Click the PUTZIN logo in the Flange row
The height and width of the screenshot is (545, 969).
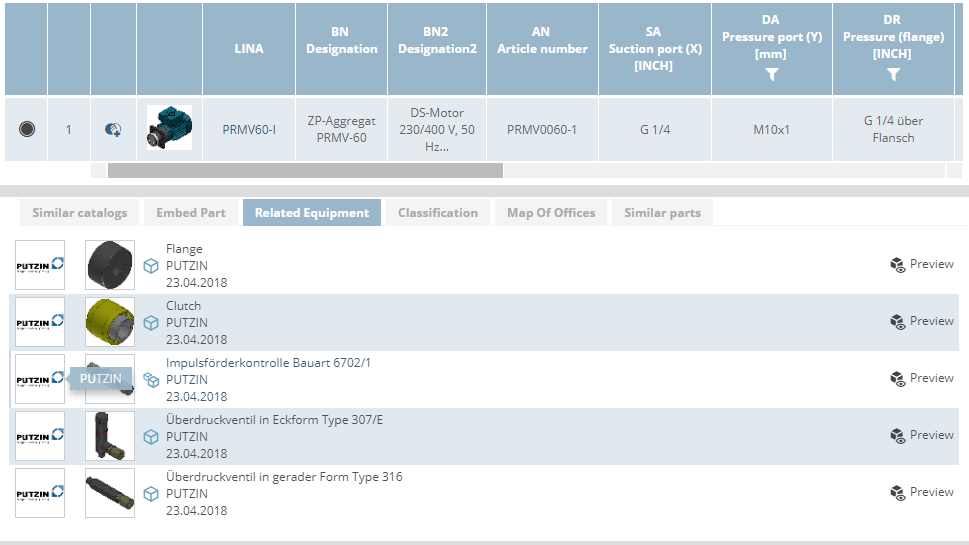40,265
